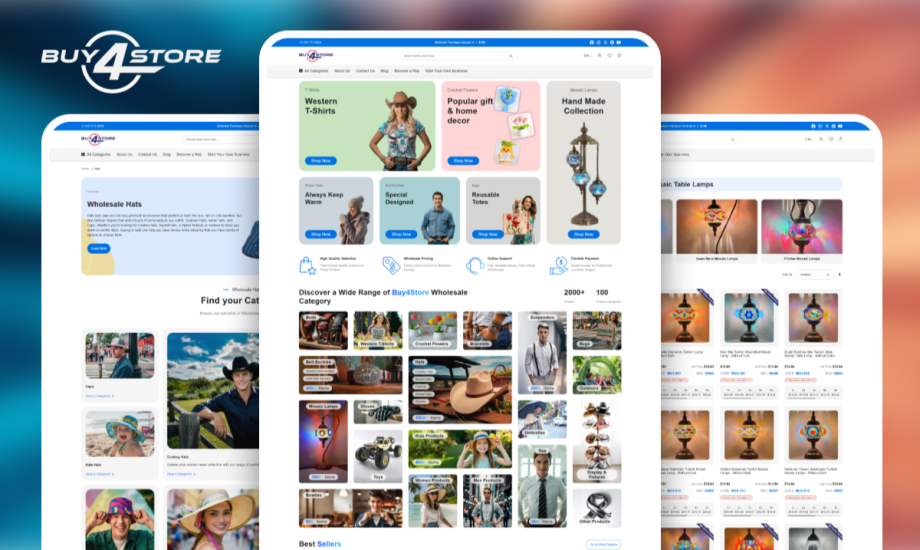
Task: Click the Buy4Store logo in center page header
Action: [316, 56]
